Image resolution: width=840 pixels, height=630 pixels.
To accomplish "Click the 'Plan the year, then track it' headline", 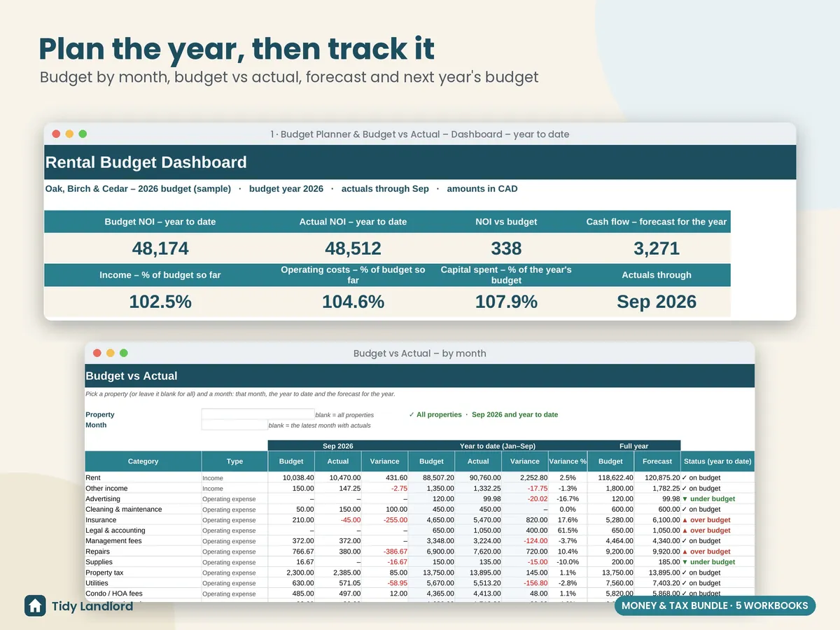I will coord(237,48).
